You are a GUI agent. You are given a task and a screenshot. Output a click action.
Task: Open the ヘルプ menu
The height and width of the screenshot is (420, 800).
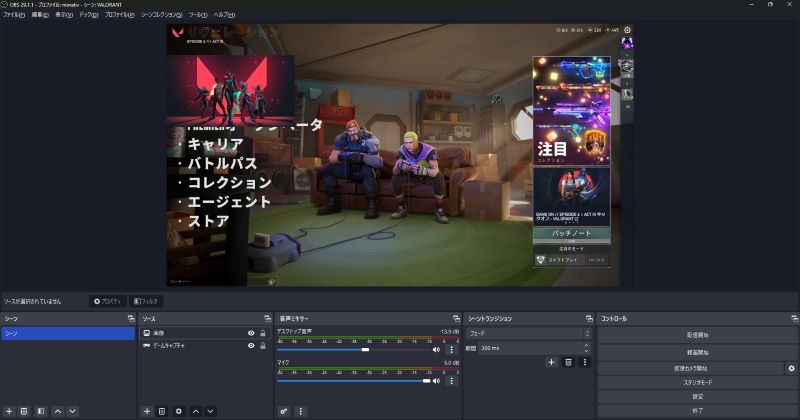point(224,15)
